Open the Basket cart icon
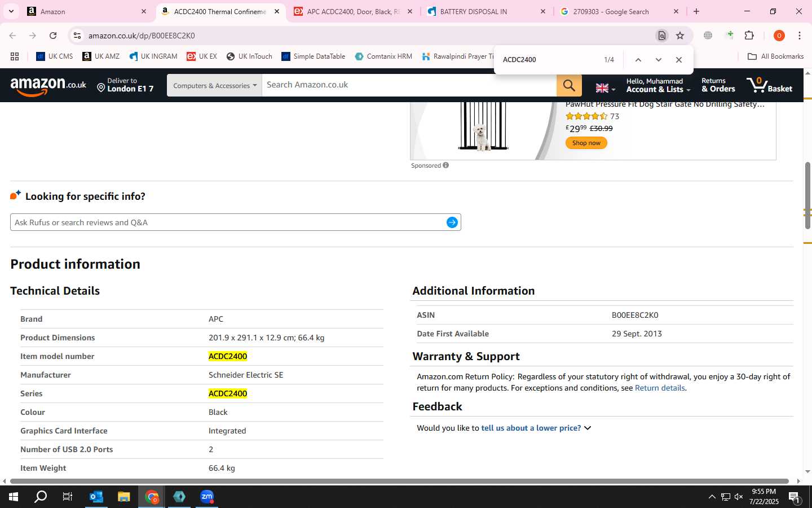The width and height of the screenshot is (812, 508). pyautogui.click(x=769, y=85)
